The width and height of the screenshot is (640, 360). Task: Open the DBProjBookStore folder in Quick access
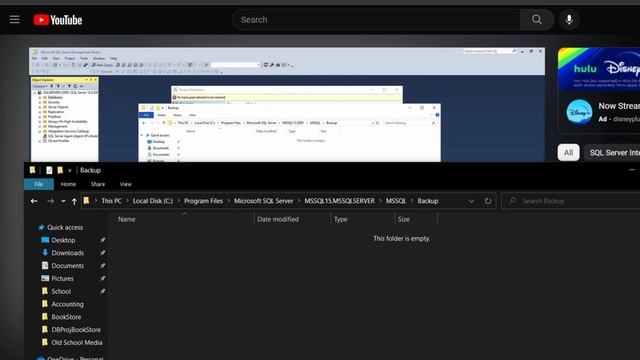pos(76,330)
